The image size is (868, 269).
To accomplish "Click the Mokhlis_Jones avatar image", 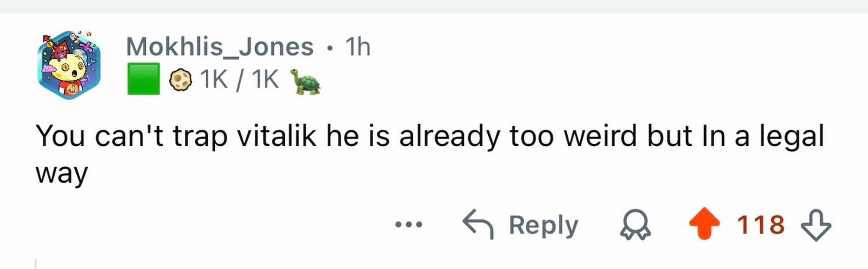I will [x=69, y=65].
